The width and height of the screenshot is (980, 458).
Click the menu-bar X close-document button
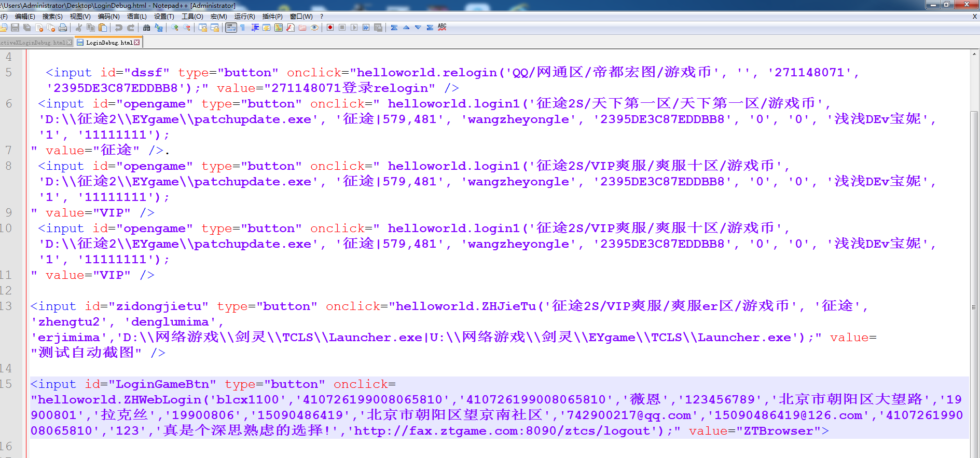[975, 17]
